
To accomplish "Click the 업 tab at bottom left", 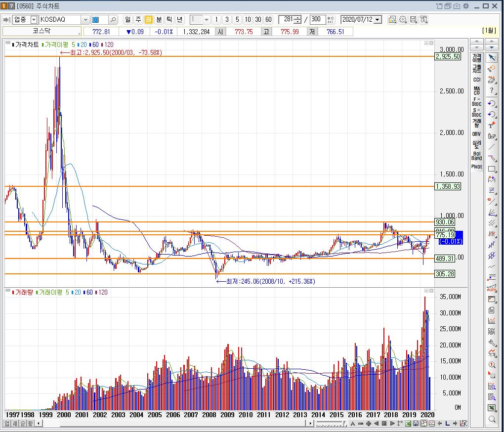I will pos(7,423).
